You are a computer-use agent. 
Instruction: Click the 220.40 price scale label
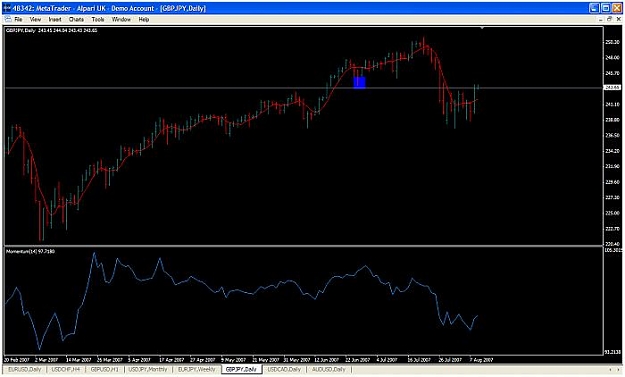(612, 244)
